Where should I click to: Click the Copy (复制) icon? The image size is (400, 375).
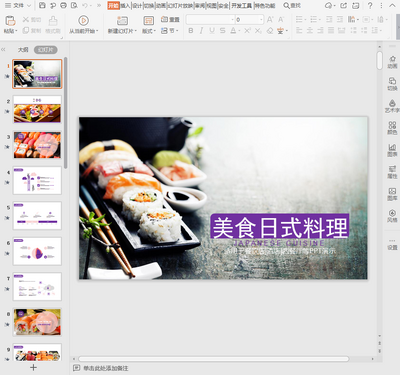point(26,31)
